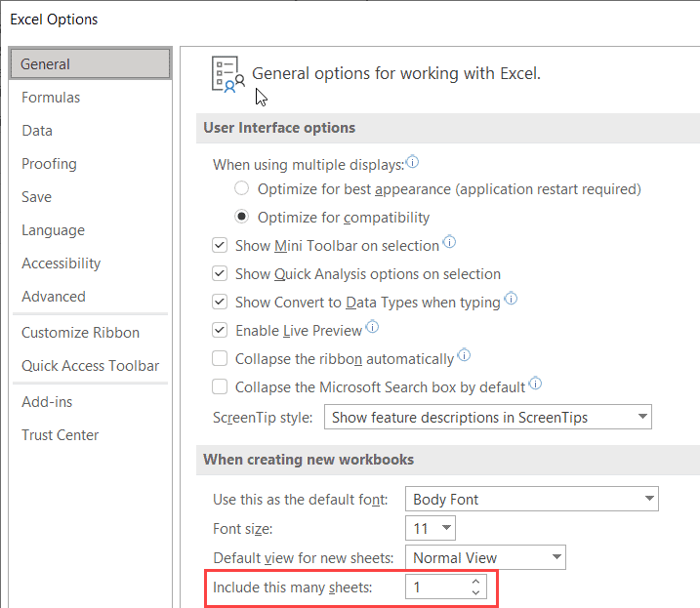This screenshot has height=608, width=700.
Task: Click info icon beside Convert to Data Types
Action: tap(511, 300)
